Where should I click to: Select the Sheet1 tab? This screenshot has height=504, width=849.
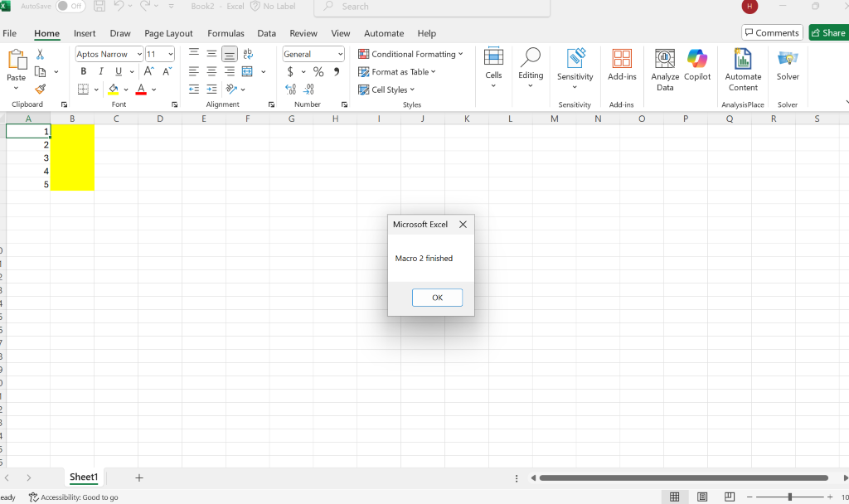click(x=84, y=477)
